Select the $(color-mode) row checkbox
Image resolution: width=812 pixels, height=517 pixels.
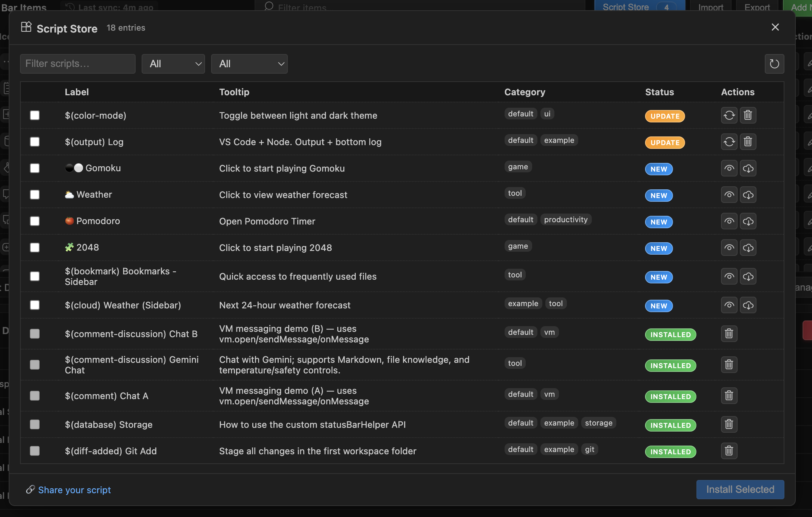point(35,115)
